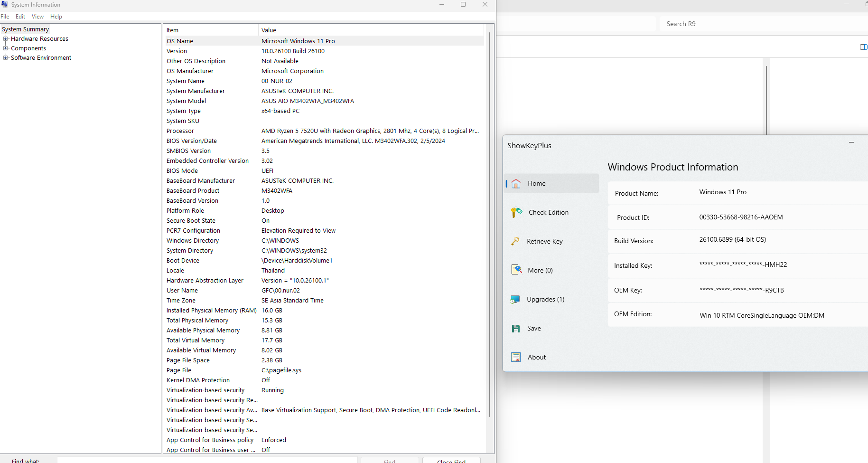Open the View menu
The image size is (868, 463).
coord(37,17)
